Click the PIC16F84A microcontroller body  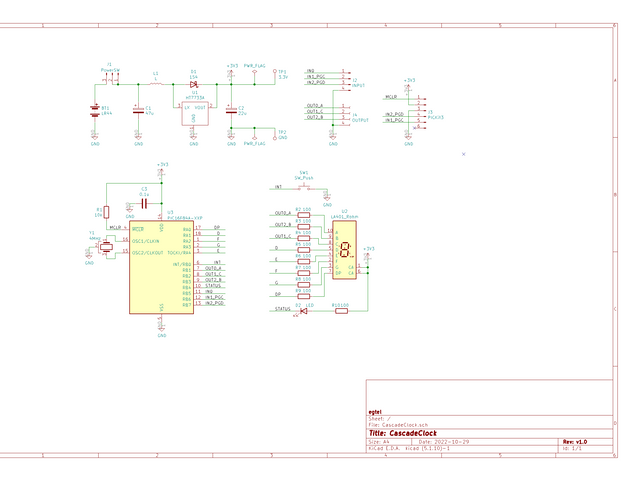160,268
